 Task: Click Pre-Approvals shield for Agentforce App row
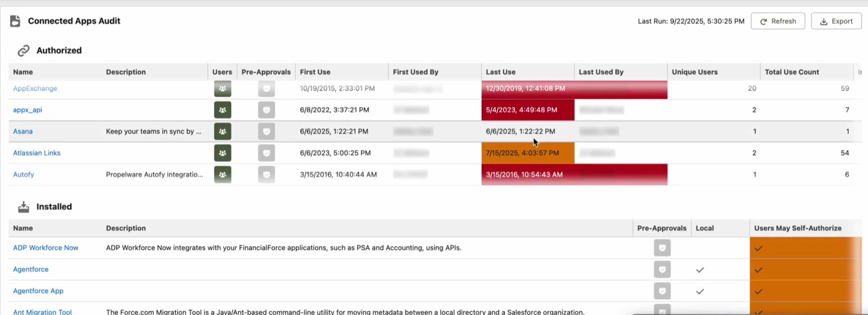662,291
